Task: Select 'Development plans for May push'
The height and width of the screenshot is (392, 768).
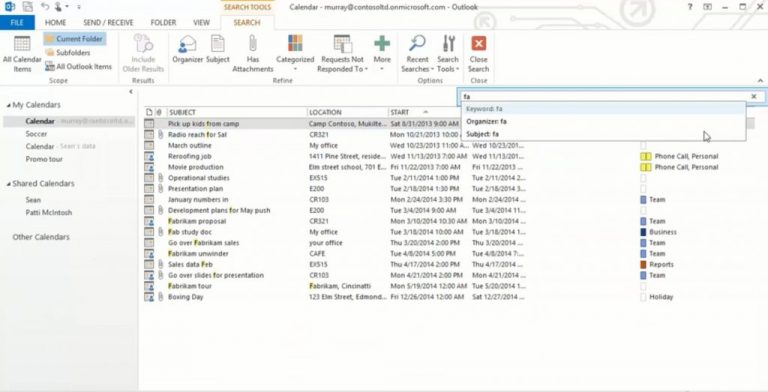Action: tap(219, 210)
